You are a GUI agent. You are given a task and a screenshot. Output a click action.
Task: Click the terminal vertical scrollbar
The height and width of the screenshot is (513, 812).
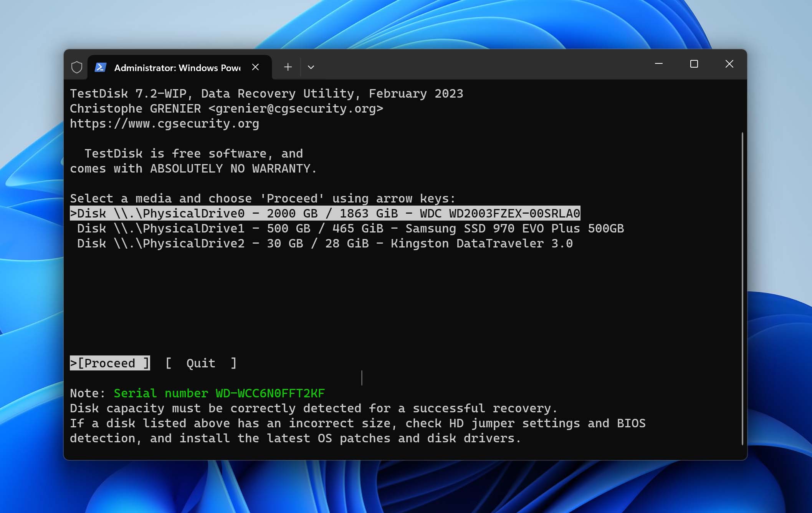tap(742, 289)
